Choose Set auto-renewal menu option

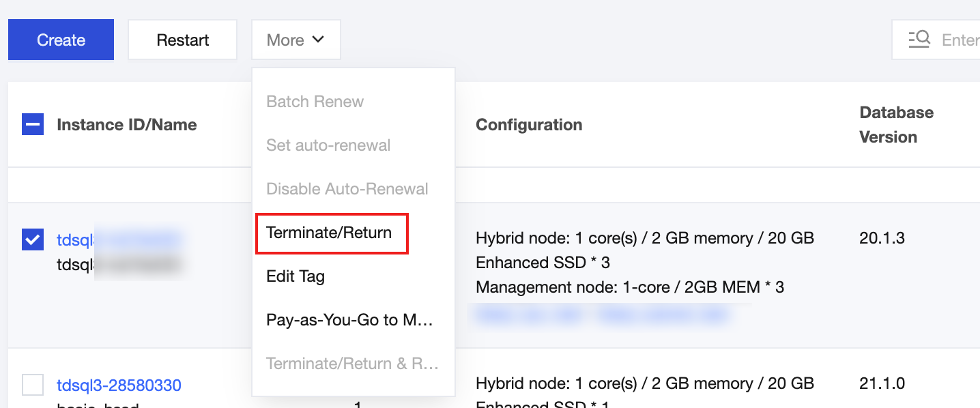point(328,145)
